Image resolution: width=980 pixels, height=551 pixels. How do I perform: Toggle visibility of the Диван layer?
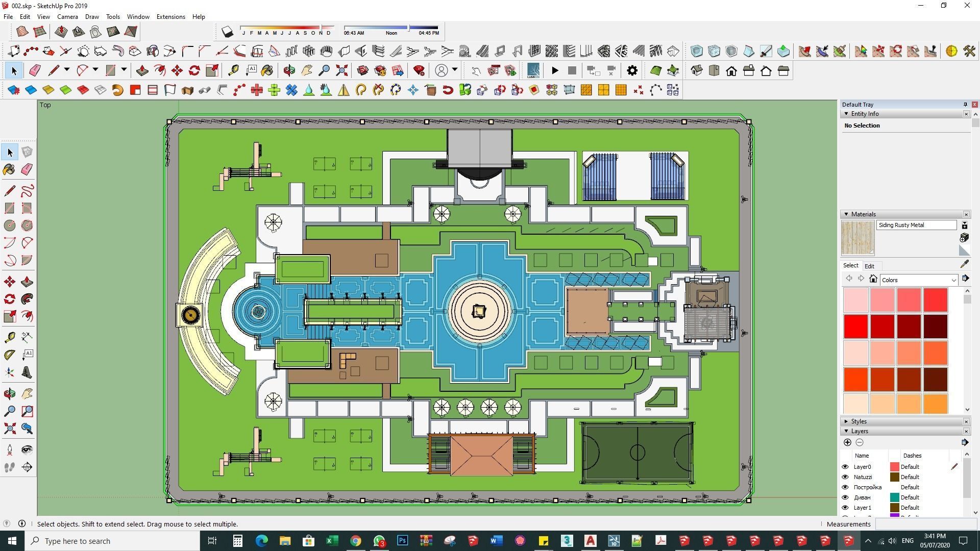845,497
